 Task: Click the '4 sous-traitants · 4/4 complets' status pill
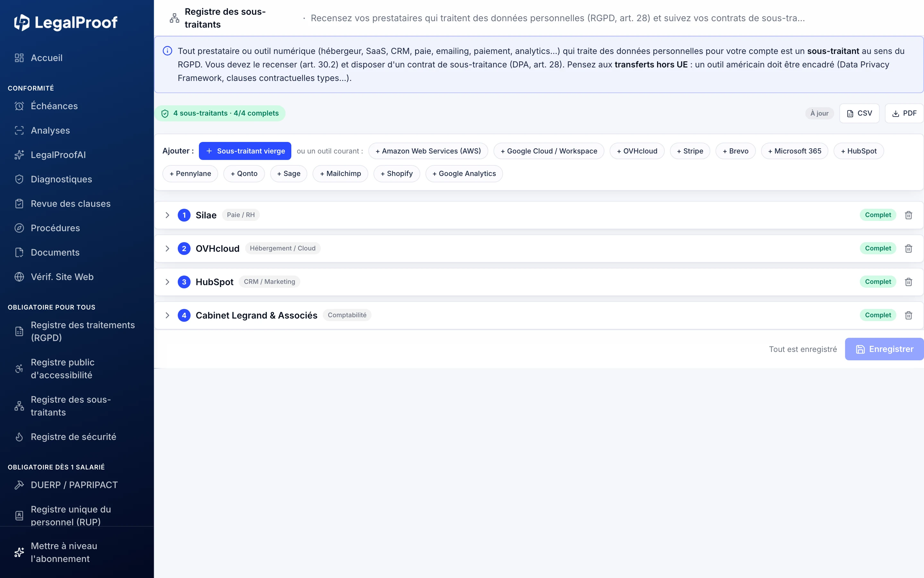(220, 114)
